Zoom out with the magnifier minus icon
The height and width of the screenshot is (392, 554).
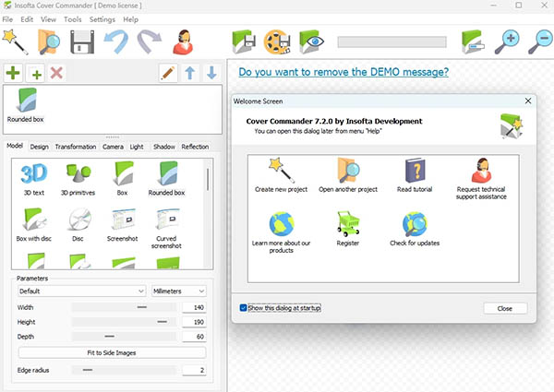coord(540,42)
